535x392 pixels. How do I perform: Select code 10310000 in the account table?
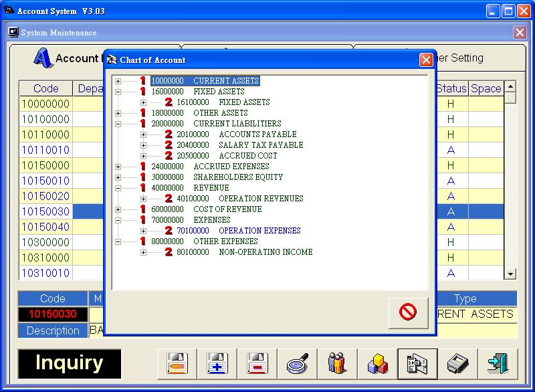[45, 258]
